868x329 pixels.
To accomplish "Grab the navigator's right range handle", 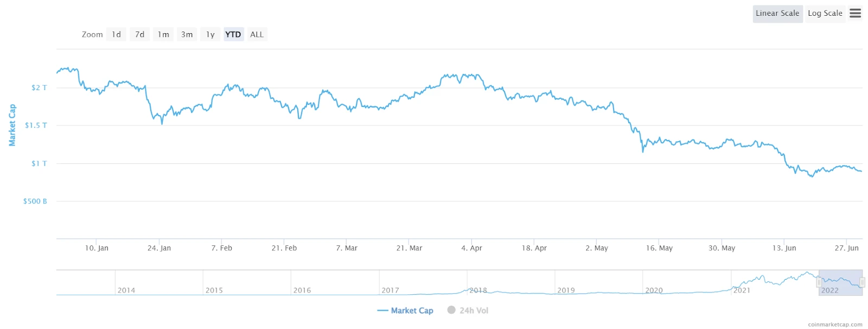I will (x=862, y=282).
